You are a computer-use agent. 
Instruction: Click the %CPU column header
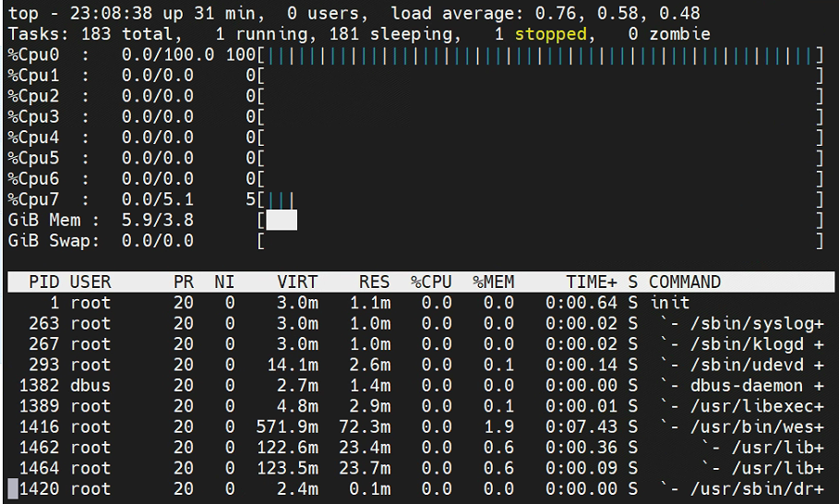click(431, 282)
